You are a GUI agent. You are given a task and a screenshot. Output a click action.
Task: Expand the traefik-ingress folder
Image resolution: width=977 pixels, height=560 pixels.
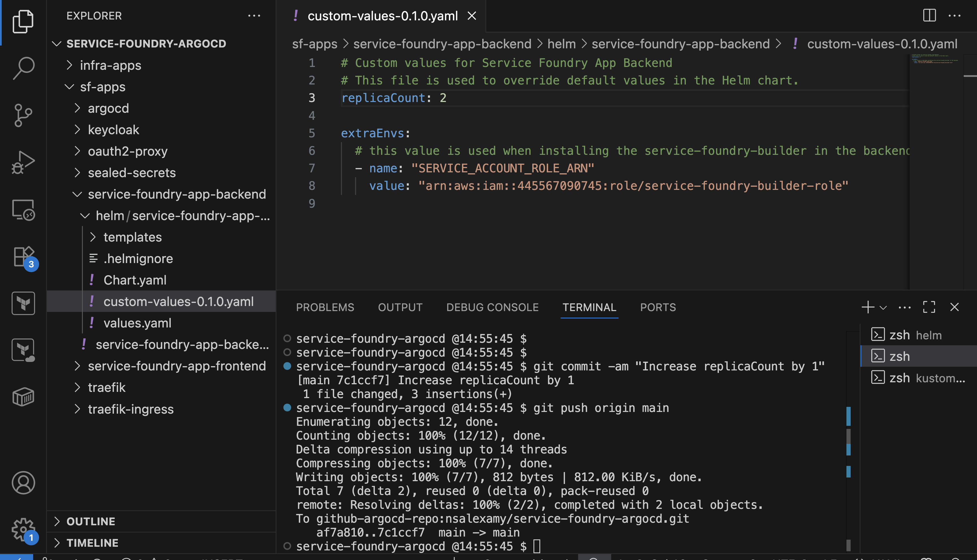point(161,409)
